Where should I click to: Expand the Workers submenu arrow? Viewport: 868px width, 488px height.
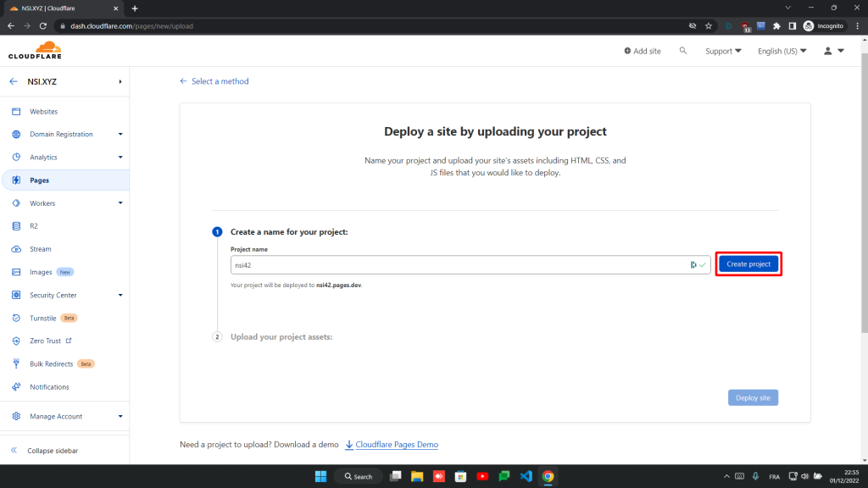point(120,203)
